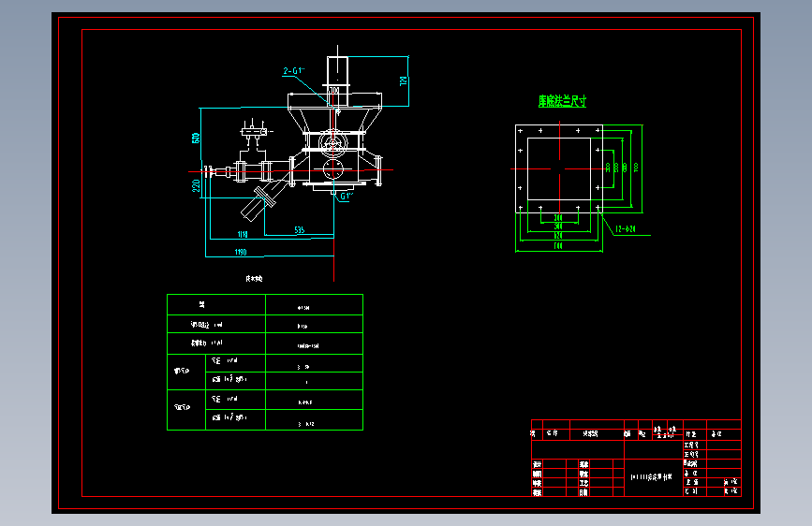This screenshot has height=526, width=812.
Task: Pick the "1190" overall length dimension
Action: coord(241,252)
